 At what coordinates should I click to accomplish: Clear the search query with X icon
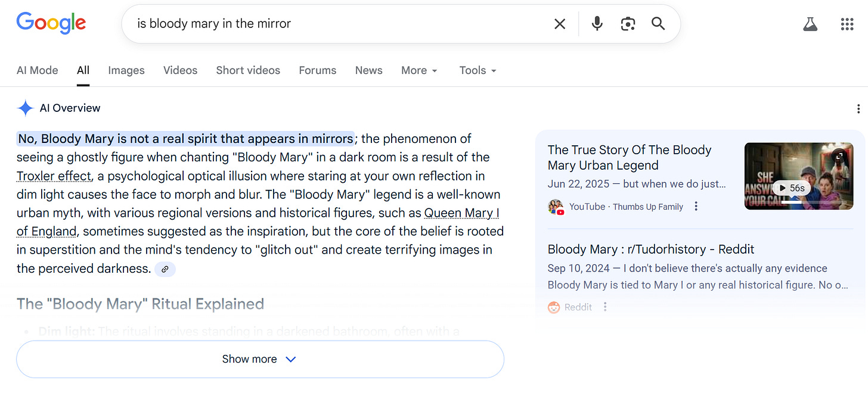tap(560, 24)
